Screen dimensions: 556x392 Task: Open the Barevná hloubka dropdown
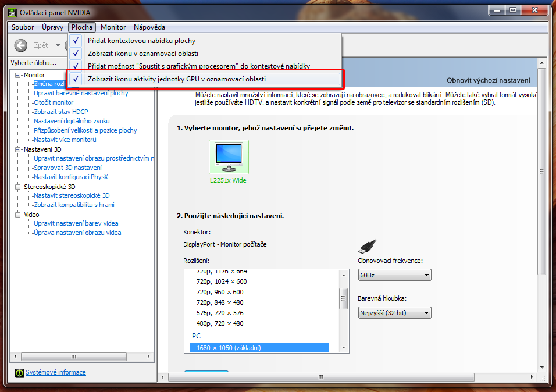click(394, 313)
